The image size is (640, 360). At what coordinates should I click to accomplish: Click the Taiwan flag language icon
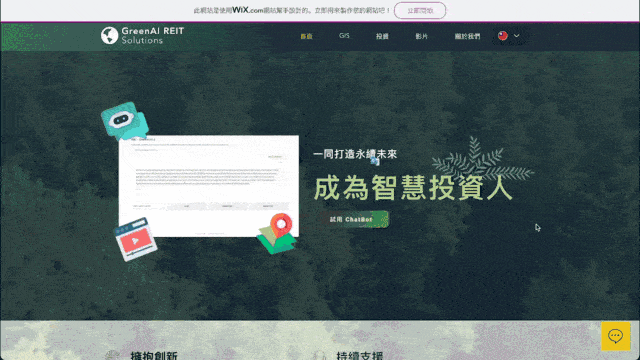click(x=503, y=36)
